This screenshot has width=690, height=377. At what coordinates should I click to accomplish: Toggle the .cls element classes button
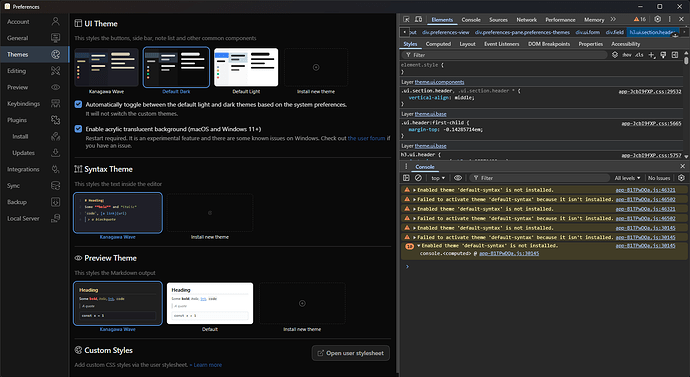[x=639, y=55]
